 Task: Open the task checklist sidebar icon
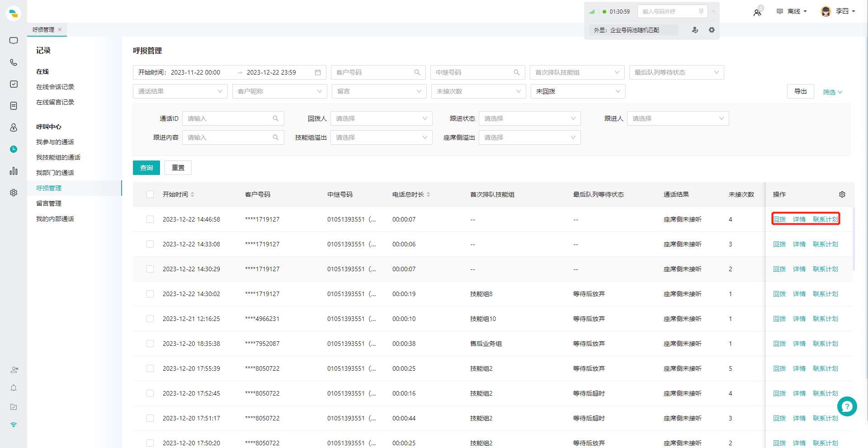point(14,84)
